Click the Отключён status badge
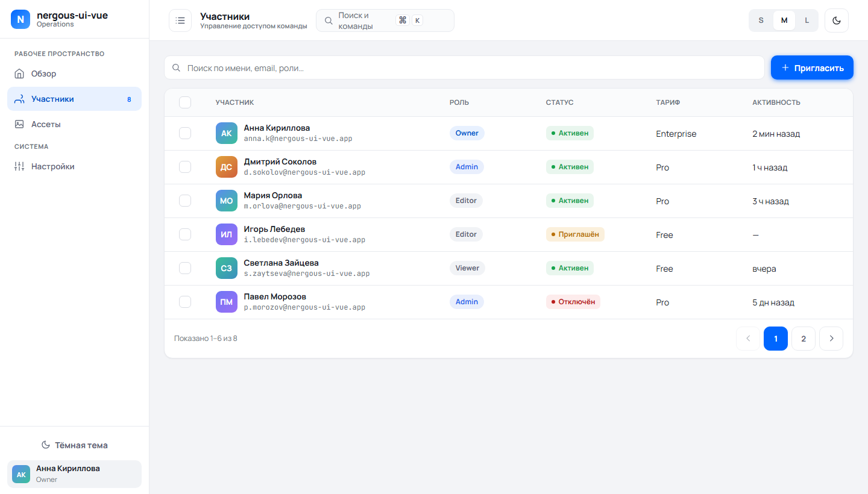868x494 pixels. coord(573,302)
